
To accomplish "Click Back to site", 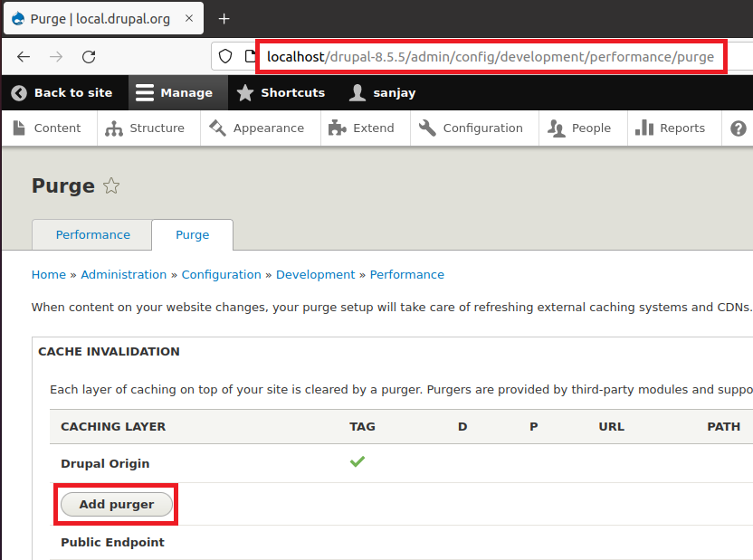I will click(x=62, y=92).
